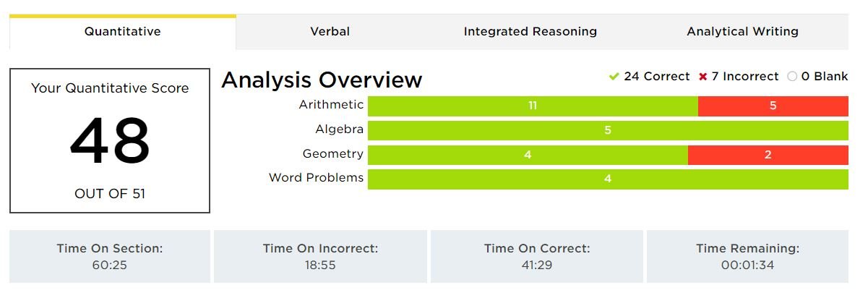Click Arithmetic green correct bar
868x293 pixels.
click(532, 106)
